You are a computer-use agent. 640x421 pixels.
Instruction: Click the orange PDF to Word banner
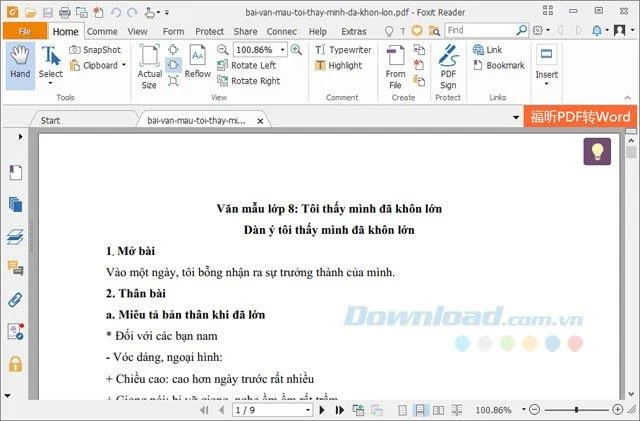point(580,117)
